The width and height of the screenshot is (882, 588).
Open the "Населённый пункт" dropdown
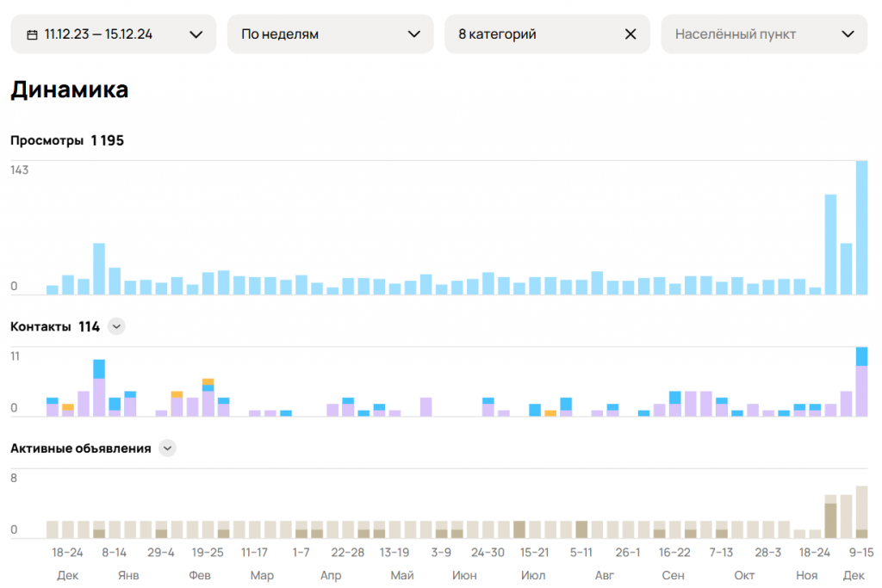coord(764,34)
